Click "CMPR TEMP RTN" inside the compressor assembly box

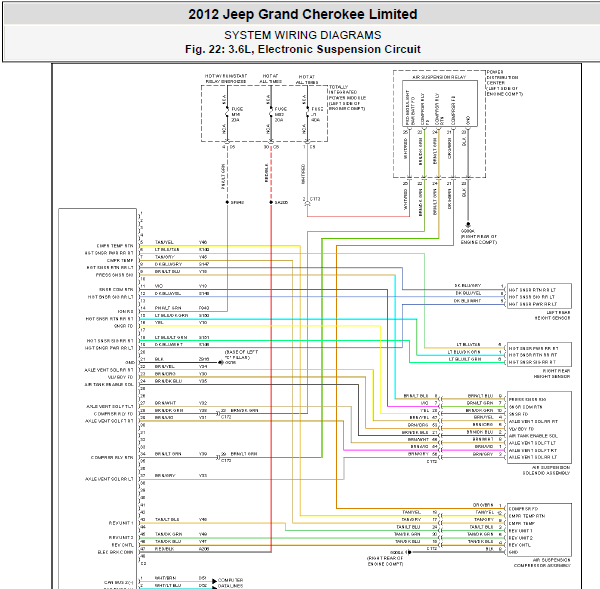click(x=527, y=516)
